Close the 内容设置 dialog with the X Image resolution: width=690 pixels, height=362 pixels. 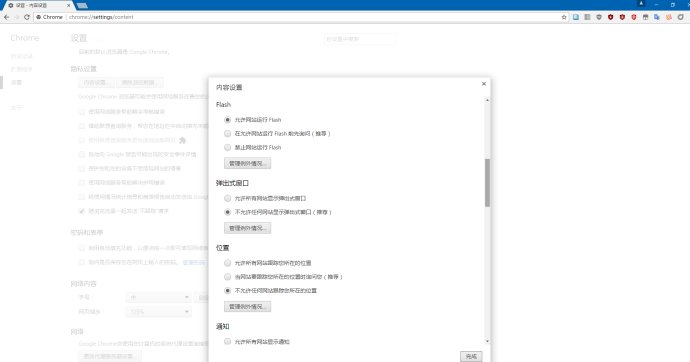tap(484, 84)
